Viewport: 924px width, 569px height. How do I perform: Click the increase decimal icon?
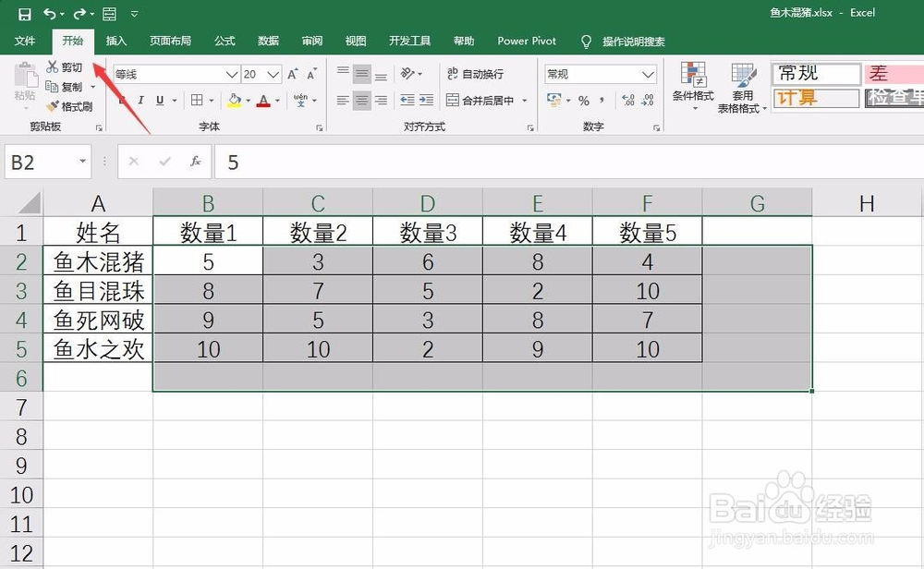click(628, 100)
